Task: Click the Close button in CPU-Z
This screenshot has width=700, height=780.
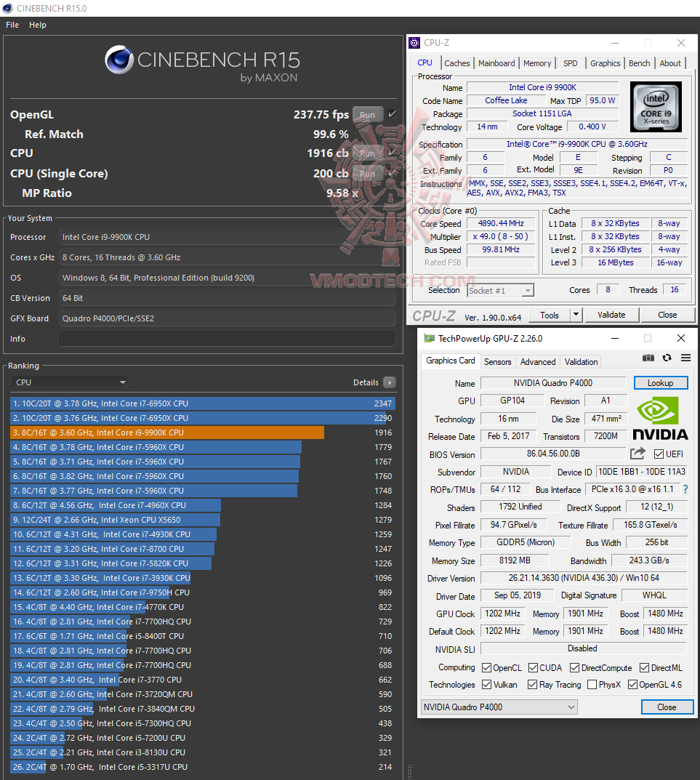Action: coord(667,314)
